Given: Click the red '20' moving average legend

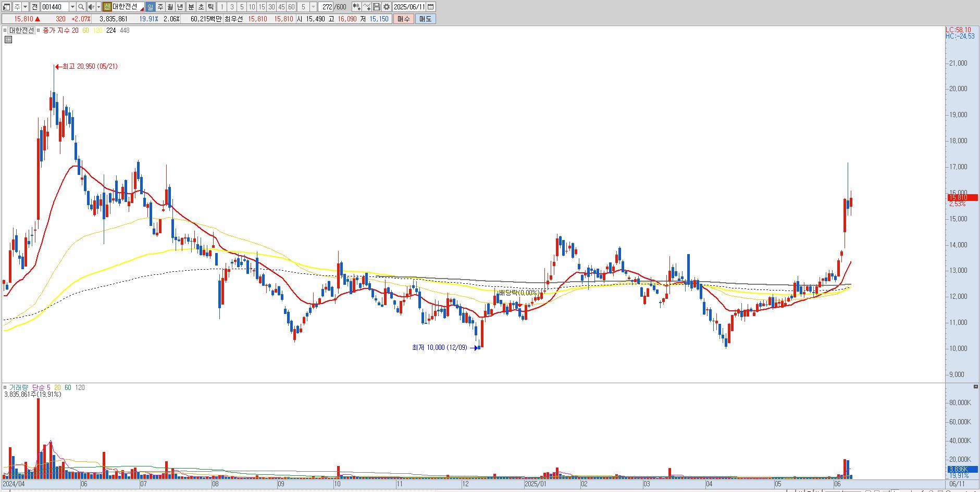Looking at the screenshot, I should (75, 30).
